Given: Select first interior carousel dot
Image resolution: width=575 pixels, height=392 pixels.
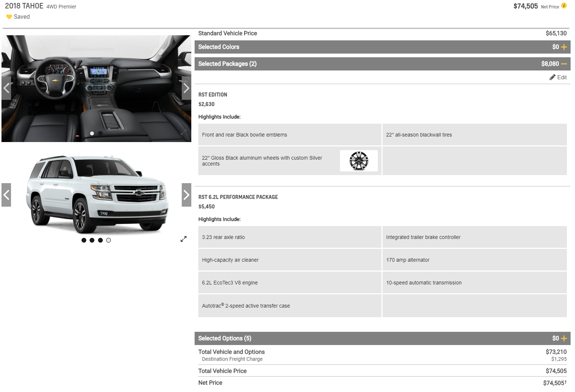Looking at the screenshot, I should (x=92, y=134).
